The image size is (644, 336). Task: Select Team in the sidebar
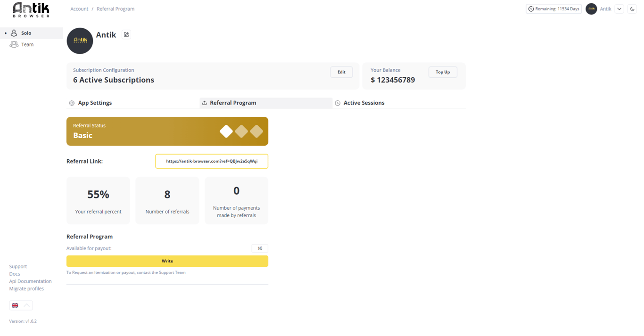(x=32, y=44)
